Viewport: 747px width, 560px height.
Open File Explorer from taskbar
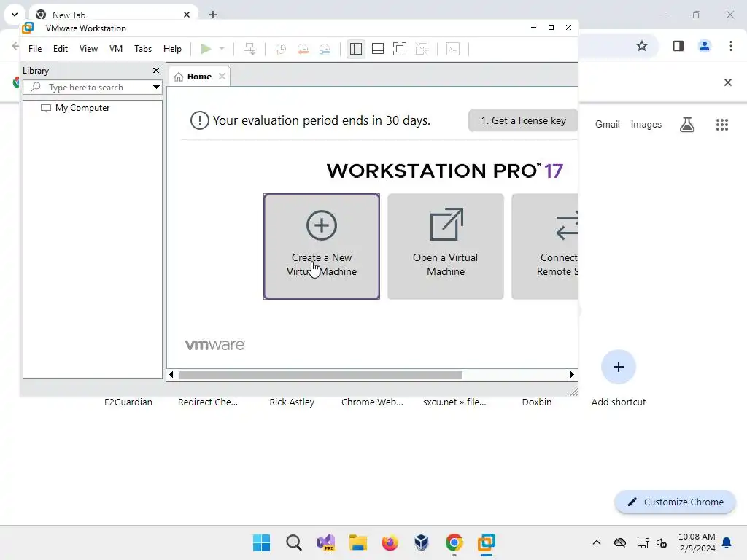point(357,542)
